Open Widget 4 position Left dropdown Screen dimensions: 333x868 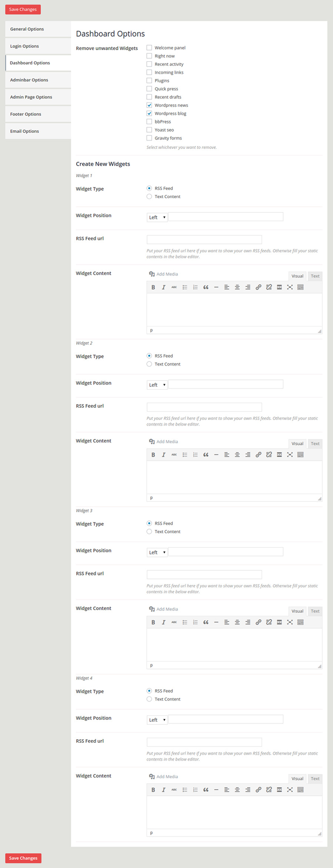pyautogui.click(x=157, y=720)
